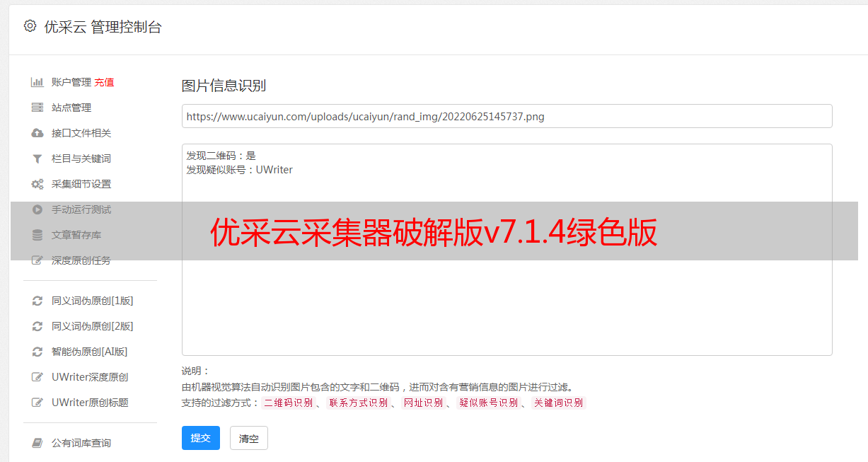Go to UWriter原创标题 in sidebar

[90, 403]
